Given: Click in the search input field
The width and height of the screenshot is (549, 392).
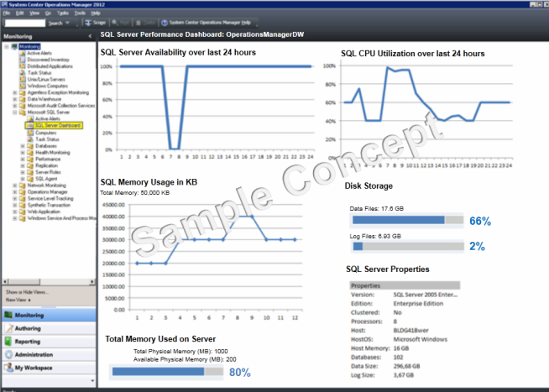Looking at the screenshot, I should [x=25, y=24].
